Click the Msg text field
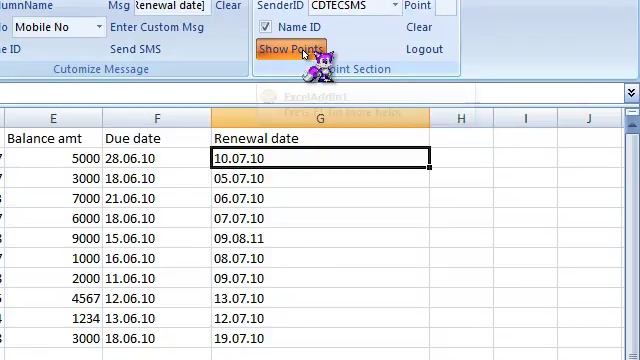 click(172, 6)
